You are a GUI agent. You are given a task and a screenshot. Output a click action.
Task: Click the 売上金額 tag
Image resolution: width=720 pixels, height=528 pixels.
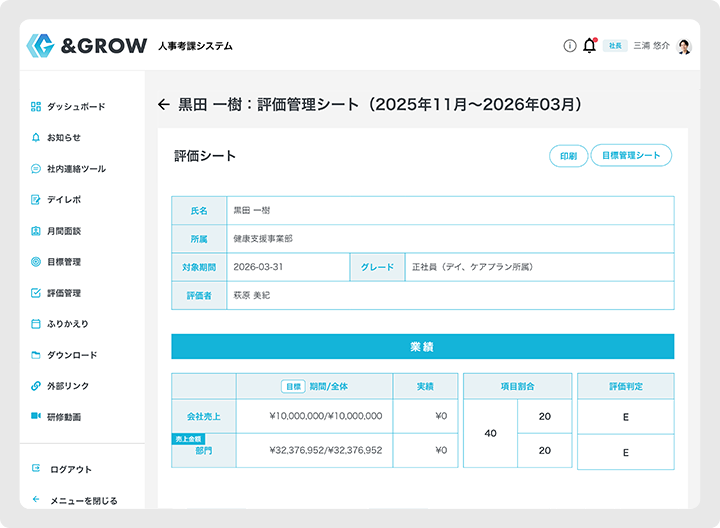point(188,439)
